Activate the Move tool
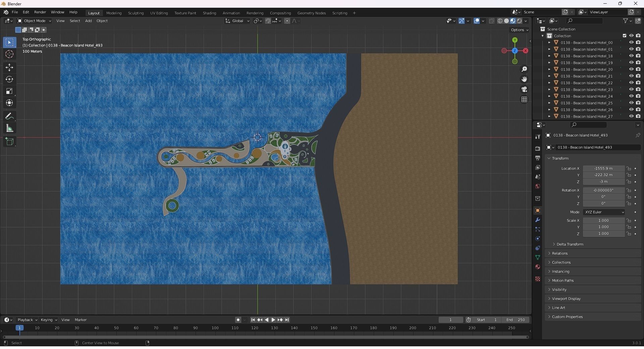 (x=9, y=67)
